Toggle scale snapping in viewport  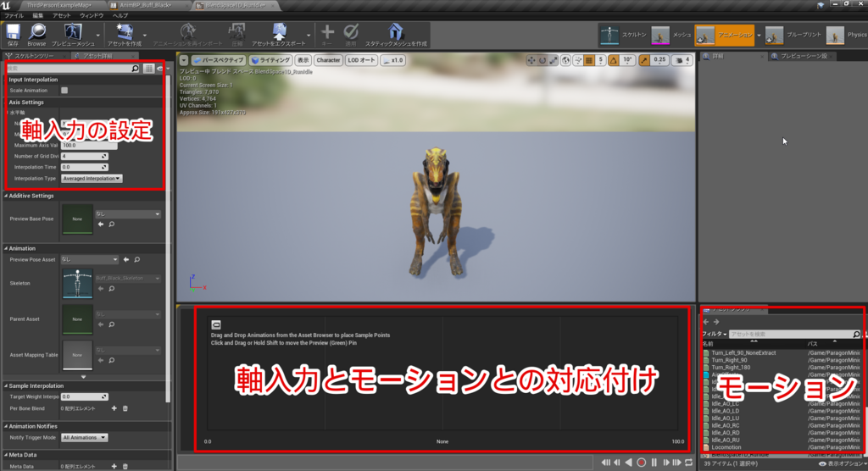coord(644,60)
